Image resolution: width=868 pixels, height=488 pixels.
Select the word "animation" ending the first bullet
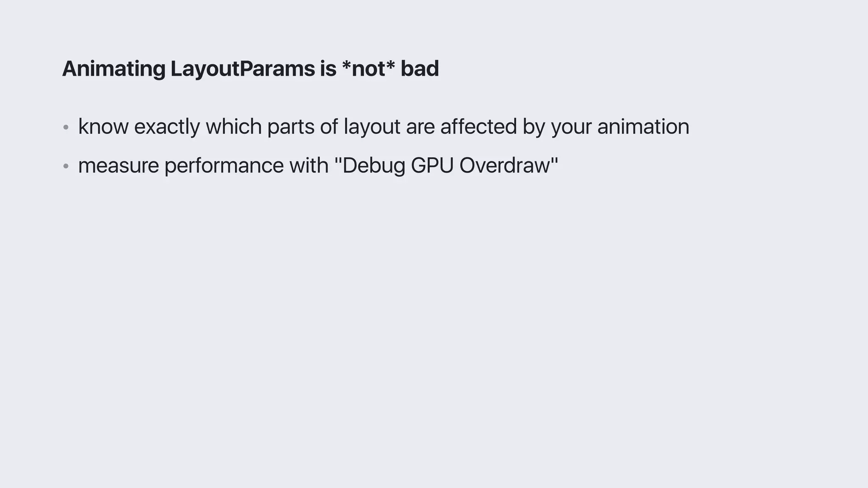pyautogui.click(x=643, y=126)
